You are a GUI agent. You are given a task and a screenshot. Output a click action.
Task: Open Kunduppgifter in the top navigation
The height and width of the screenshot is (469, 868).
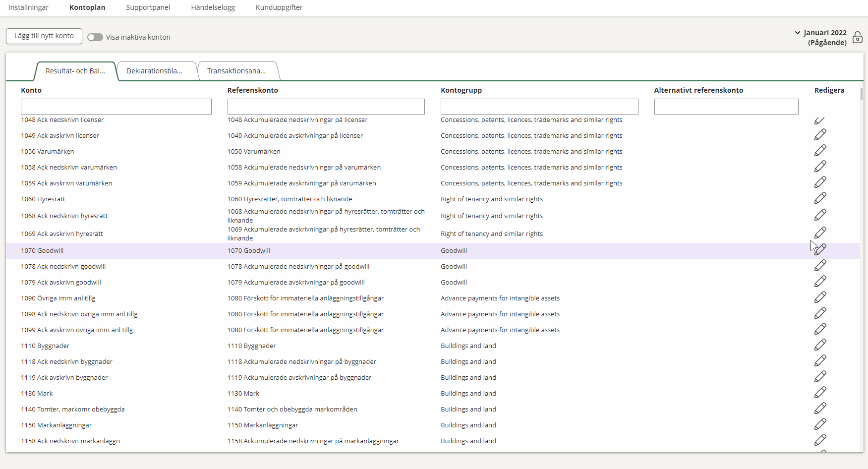279,7
